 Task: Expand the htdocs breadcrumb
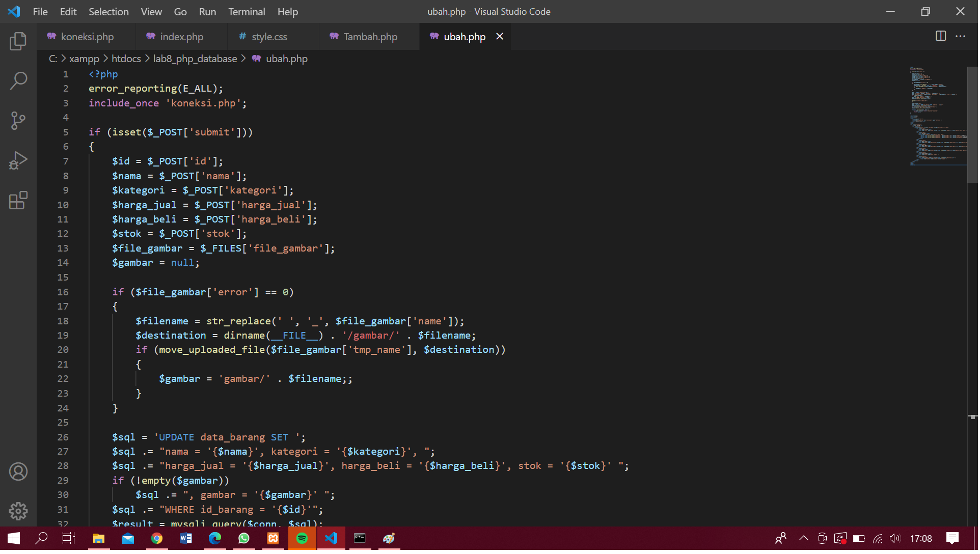pos(126,59)
